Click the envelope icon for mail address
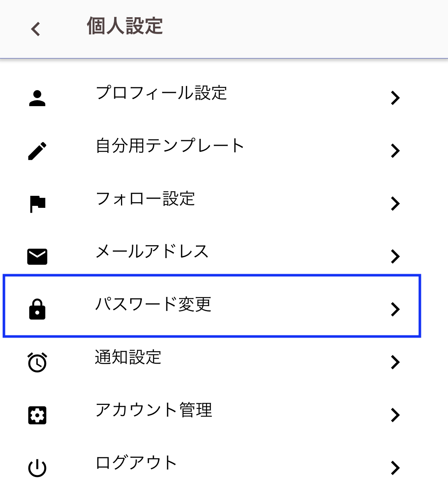448x497 pixels. 37,257
